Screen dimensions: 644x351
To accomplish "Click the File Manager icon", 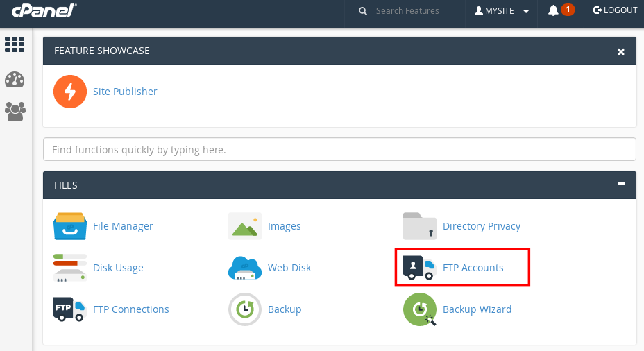I will pyautogui.click(x=69, y=226).
